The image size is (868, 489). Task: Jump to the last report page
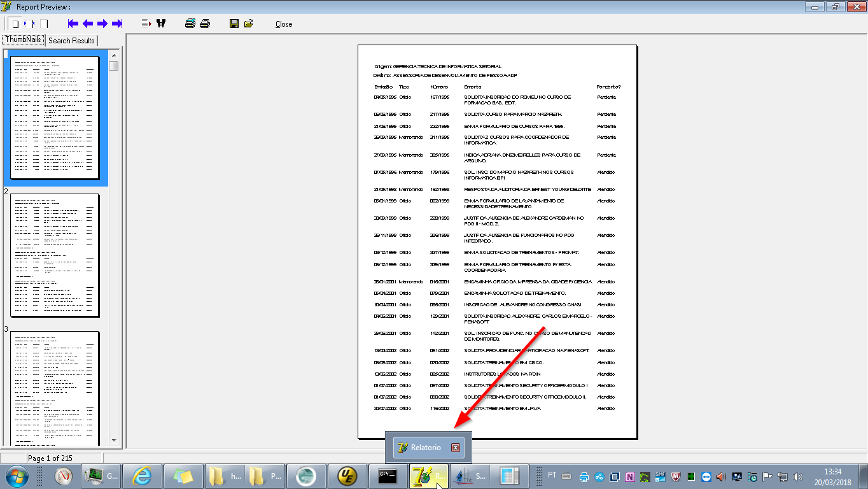(117, 24)
